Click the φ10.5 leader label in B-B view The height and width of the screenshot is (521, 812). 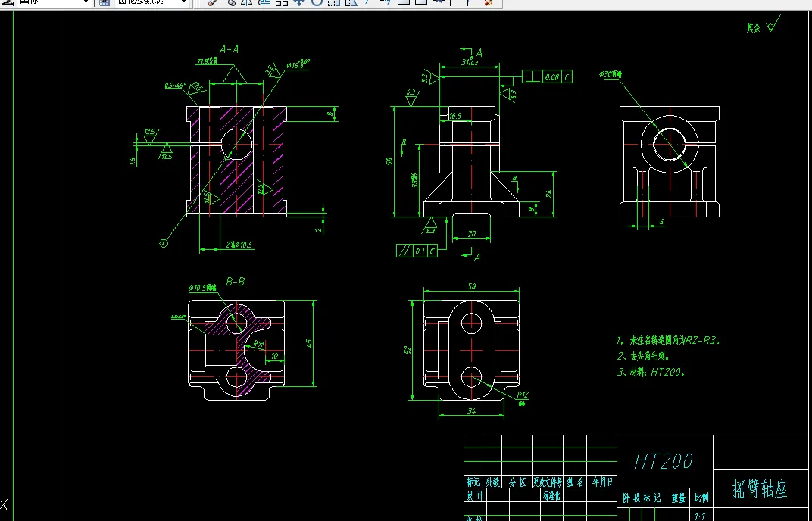click(202, 288)
